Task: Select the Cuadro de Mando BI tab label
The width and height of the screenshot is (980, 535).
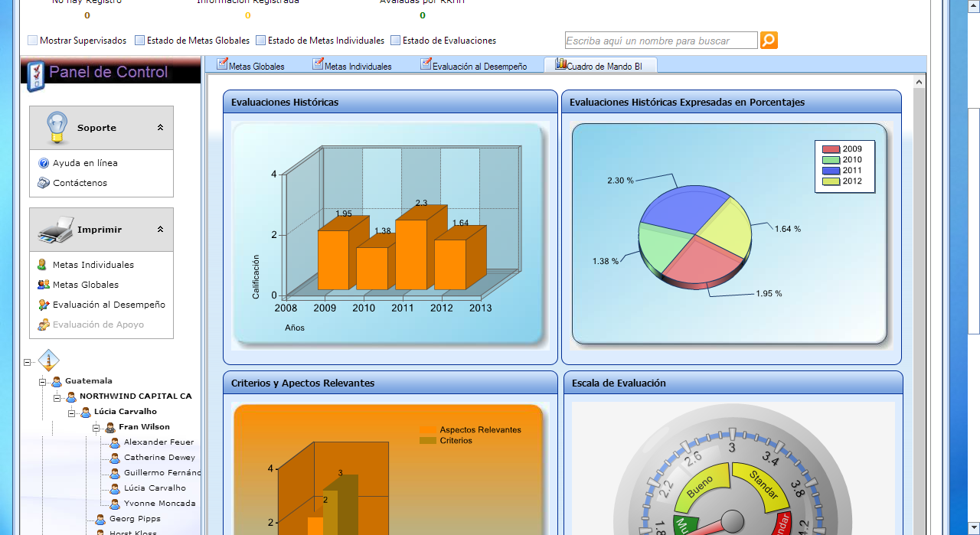Action: click(604, 67)
